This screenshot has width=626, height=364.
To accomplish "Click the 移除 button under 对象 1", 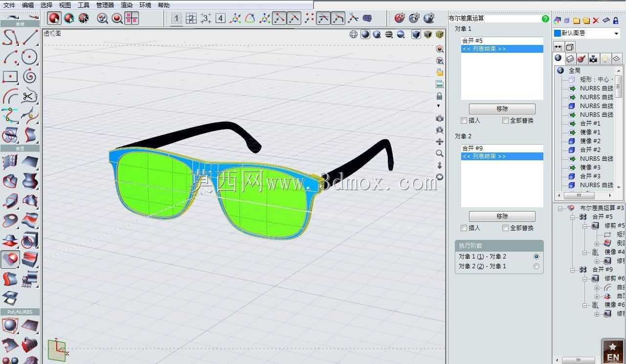I will point(502,108).
